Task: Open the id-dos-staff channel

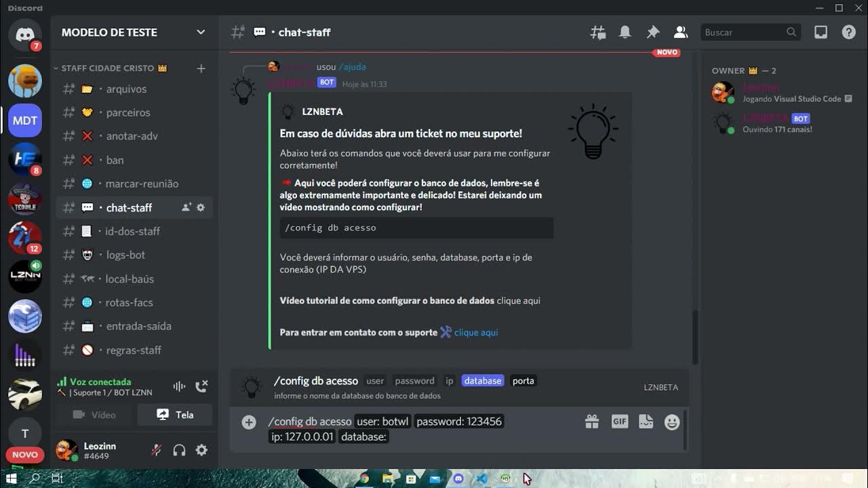Action: coord(134,231)
